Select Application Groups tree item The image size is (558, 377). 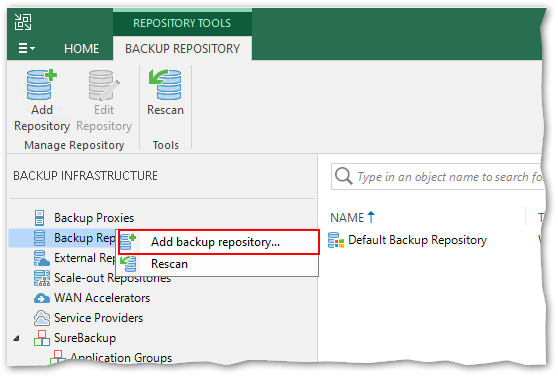point(121,357)
